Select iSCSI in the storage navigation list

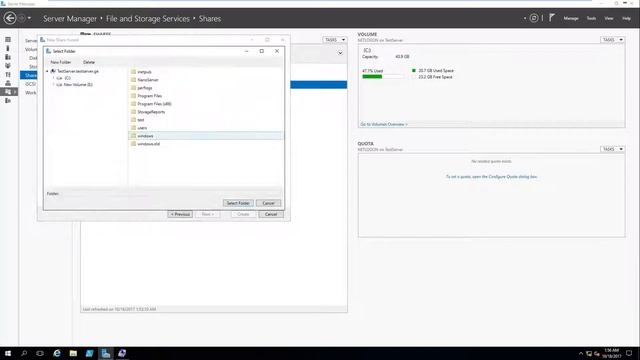pos(30,84)
